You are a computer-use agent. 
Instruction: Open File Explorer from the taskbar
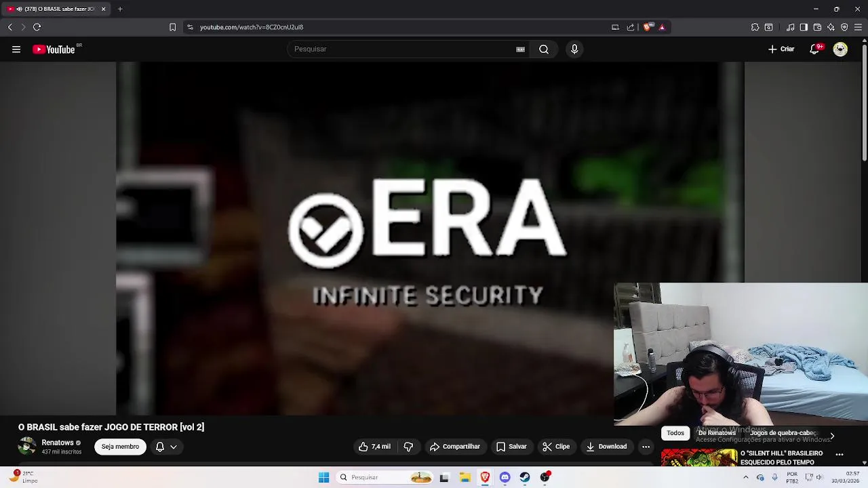[465, 477]
